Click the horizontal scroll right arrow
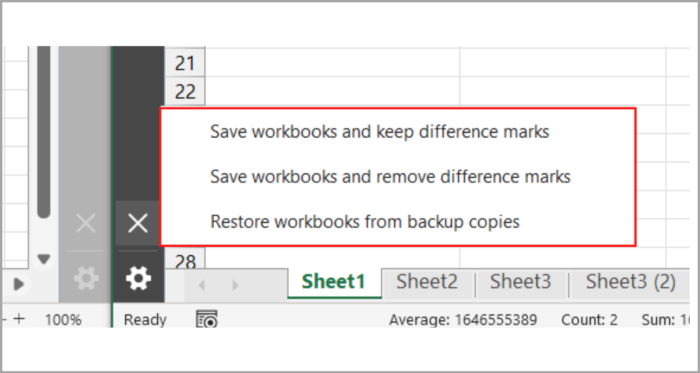700x373 pixels. click(19, 284)
